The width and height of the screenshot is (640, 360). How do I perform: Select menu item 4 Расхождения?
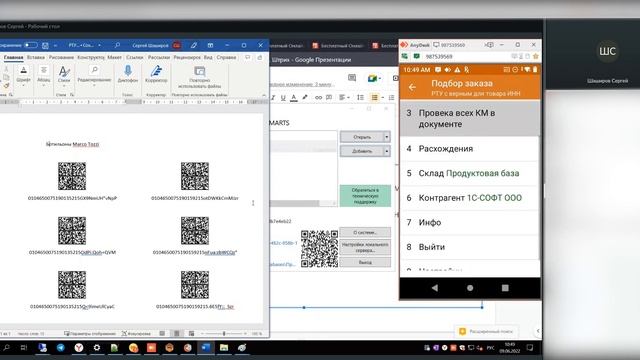(x=470, y=149)
